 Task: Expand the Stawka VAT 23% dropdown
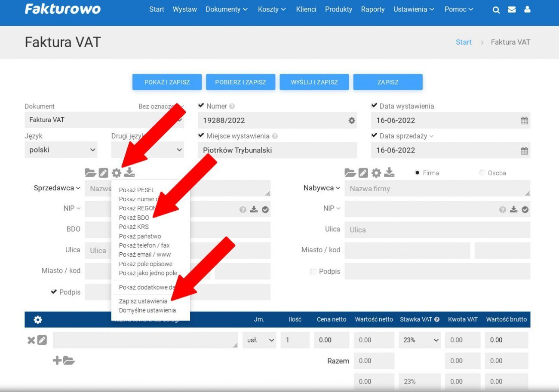[x=419, y=340]
